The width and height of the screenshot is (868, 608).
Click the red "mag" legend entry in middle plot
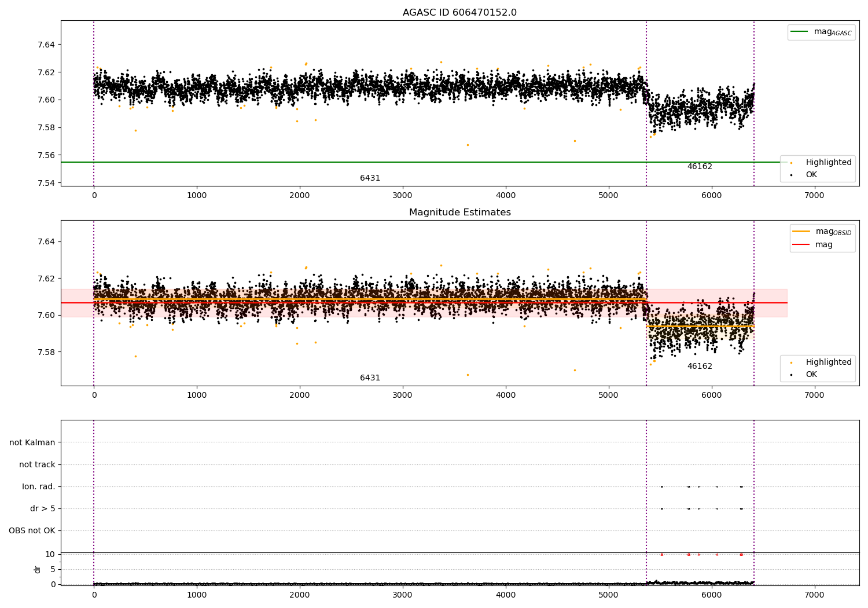coord(812,245)
